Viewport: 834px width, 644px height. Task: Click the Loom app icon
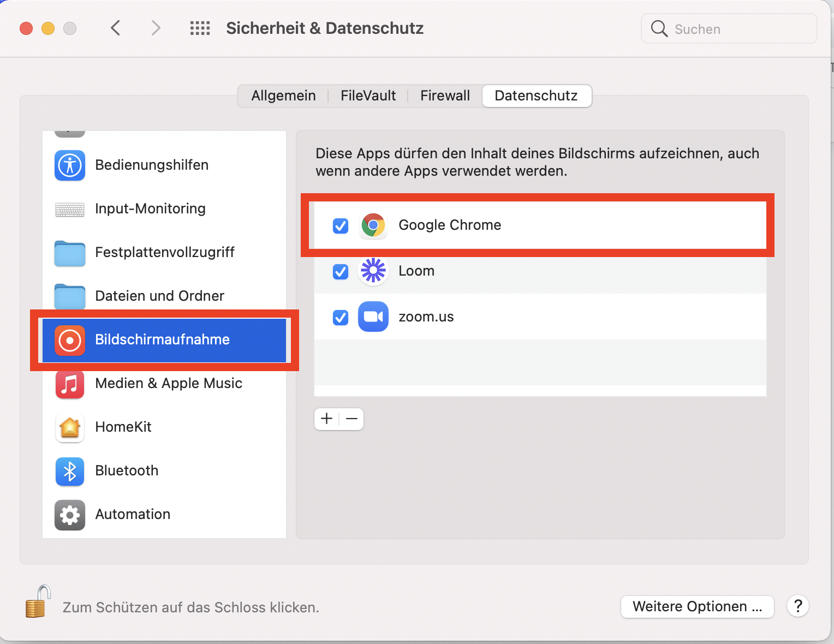click(x=373, y=271)
